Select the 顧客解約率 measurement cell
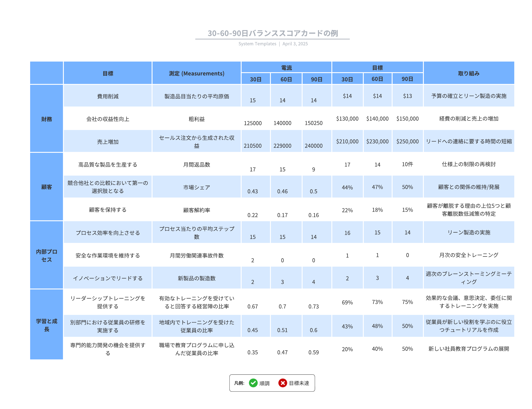532x409 pixels. point(197,210)
